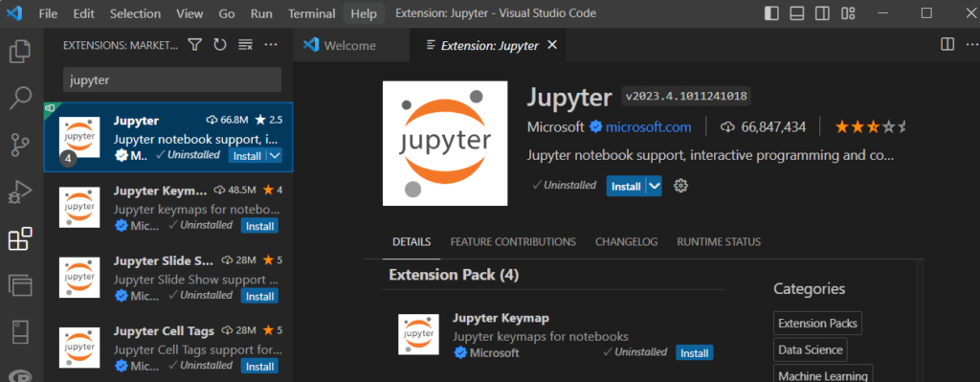Open the Terminal menu

[x=312, y=13]
